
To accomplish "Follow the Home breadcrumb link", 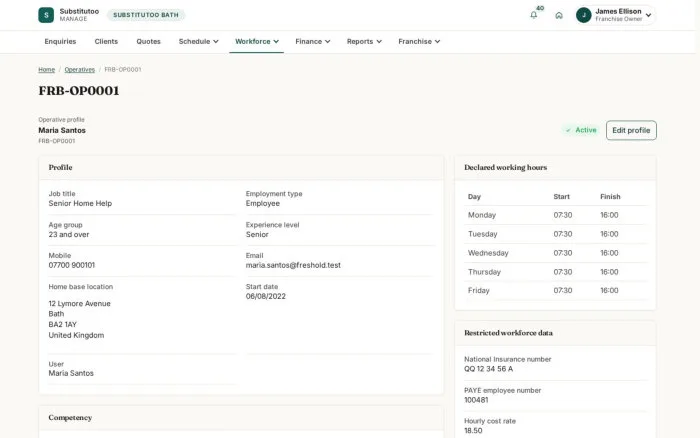I will (x=46, y=70).
